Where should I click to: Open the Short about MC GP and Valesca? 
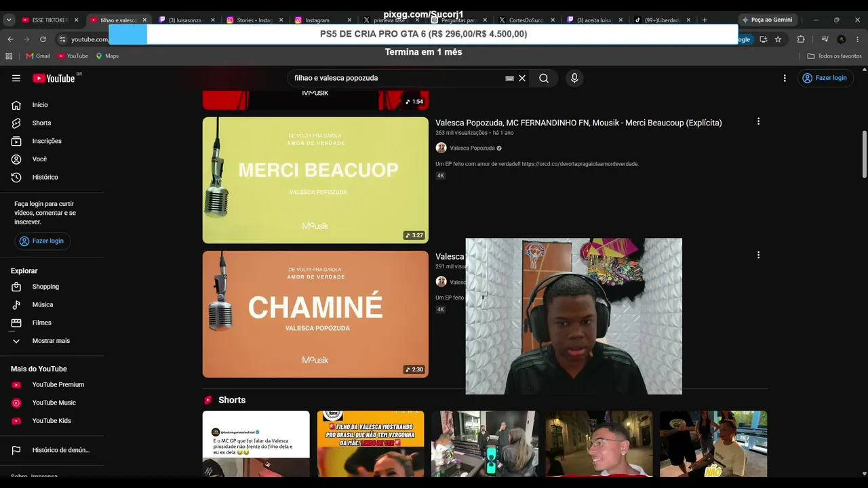[256, 444]
